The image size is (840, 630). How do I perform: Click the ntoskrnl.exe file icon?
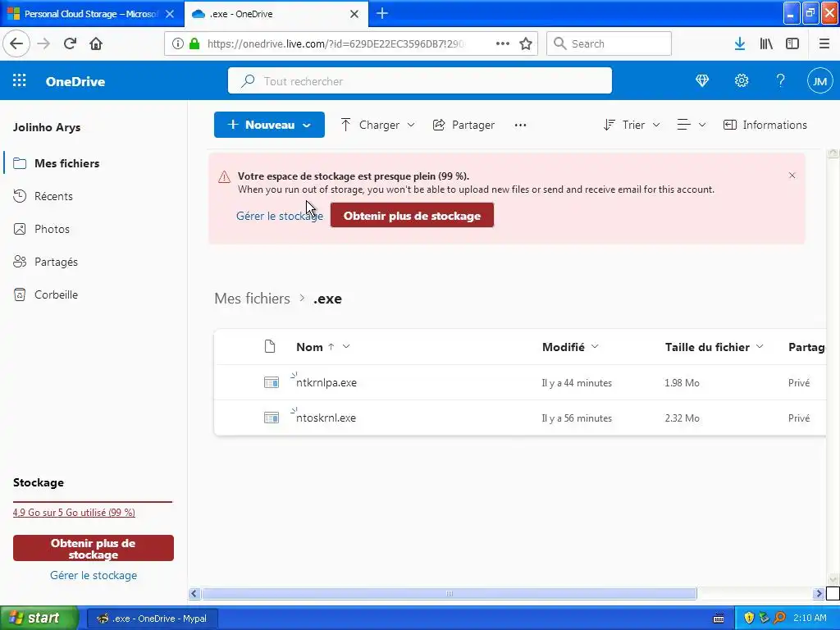pos(271,418)
